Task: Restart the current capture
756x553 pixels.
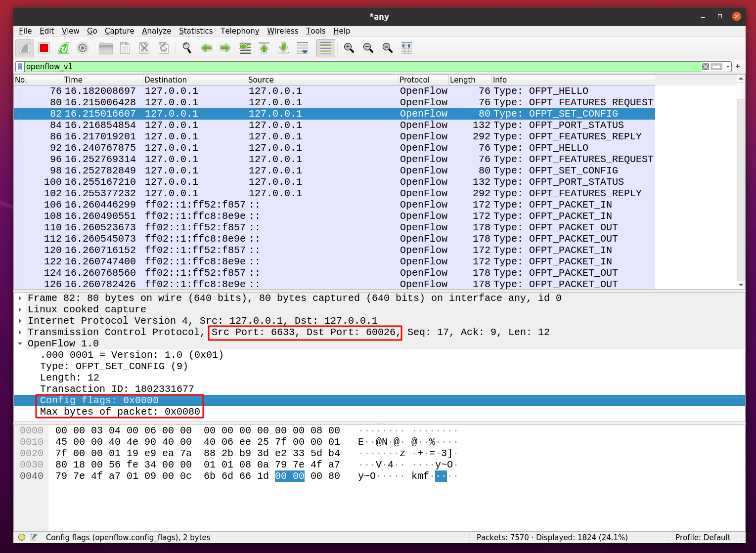Action: pyautogui.click(x=63, y=48)
